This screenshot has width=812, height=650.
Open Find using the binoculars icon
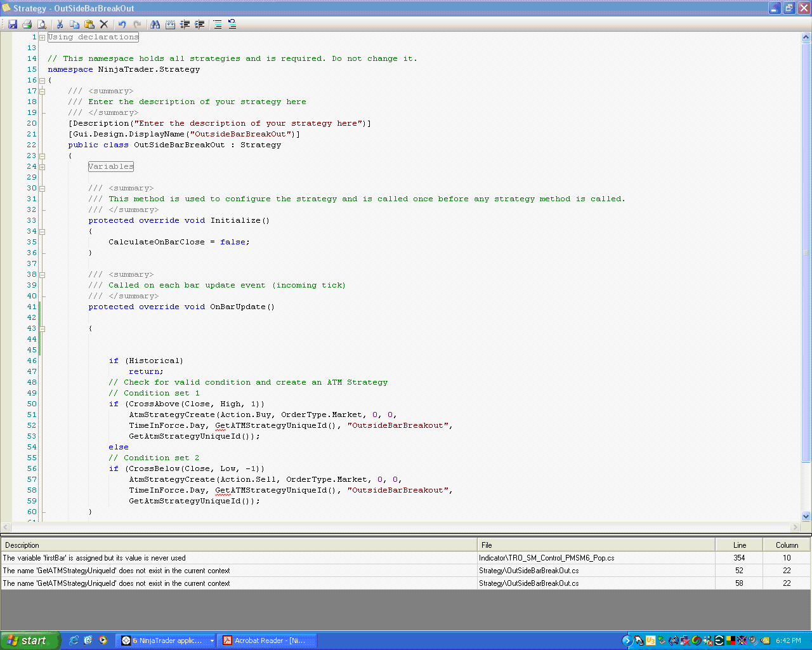pos(155,24)
